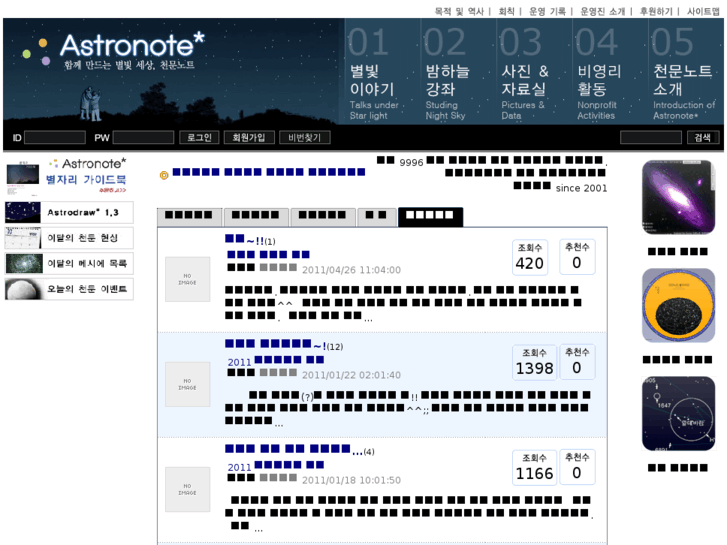
Task: Click the 추천수 box of the 1166-view post
Action: click(x=577, y=467)
